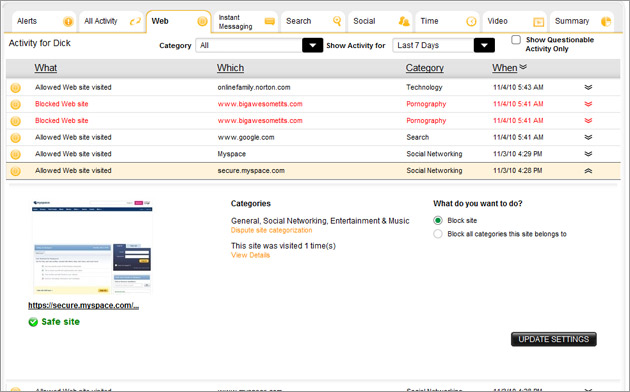This screenshot has height=392, width=630.
Task: Click the myspace page screenshot thumbnail
Action: pos(92,247)
